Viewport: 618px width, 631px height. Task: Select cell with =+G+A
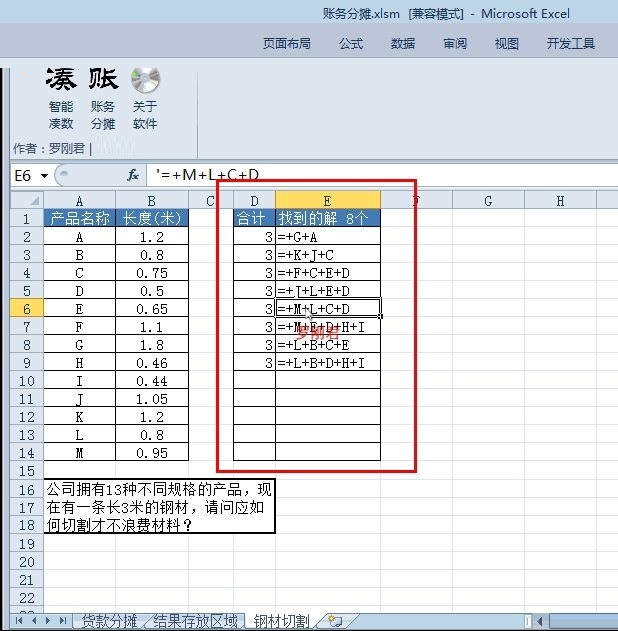328,237
